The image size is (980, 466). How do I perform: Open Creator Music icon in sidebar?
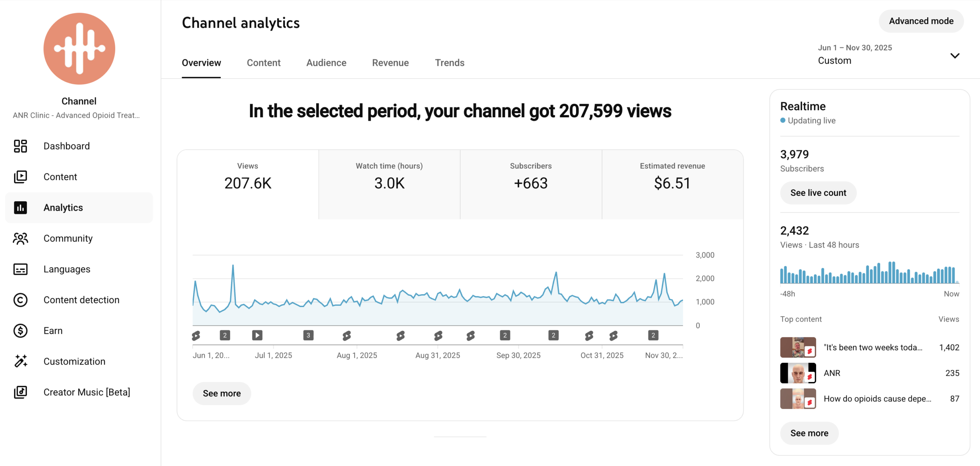coord(20,392)
